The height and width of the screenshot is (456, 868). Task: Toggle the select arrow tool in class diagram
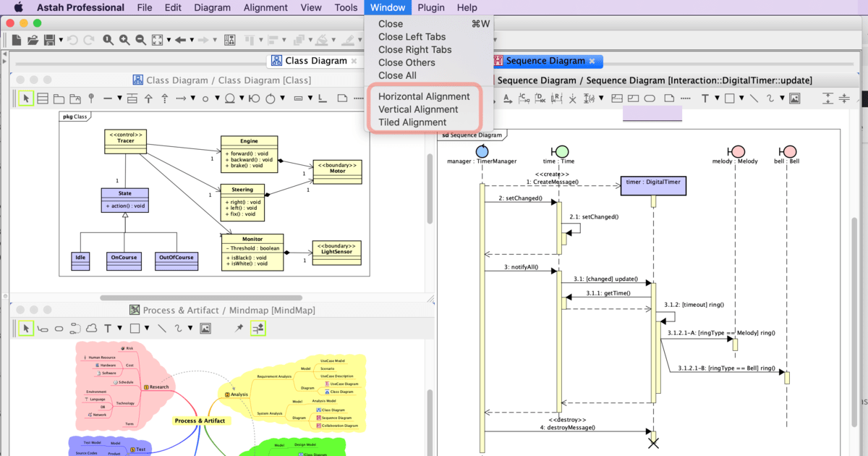click(x=26, y=98)
